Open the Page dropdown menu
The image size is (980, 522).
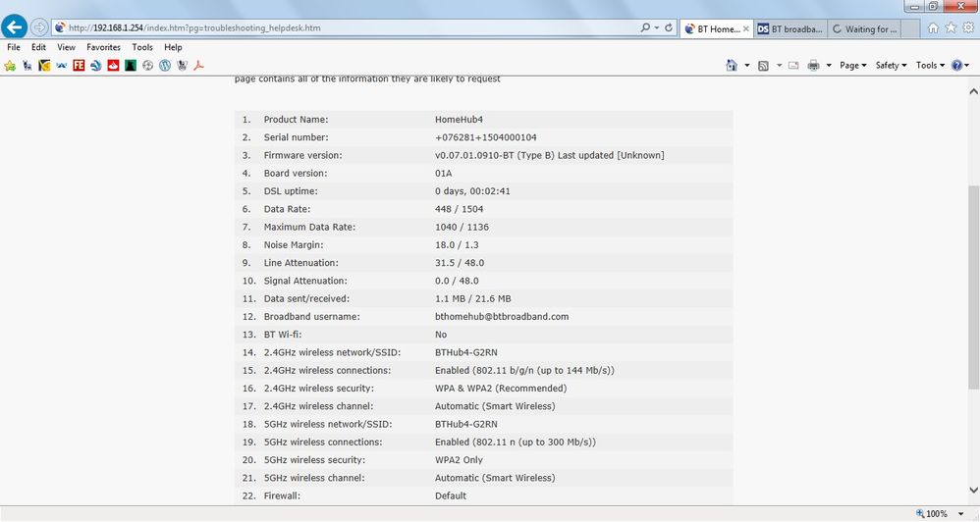[x=852, y=65]
